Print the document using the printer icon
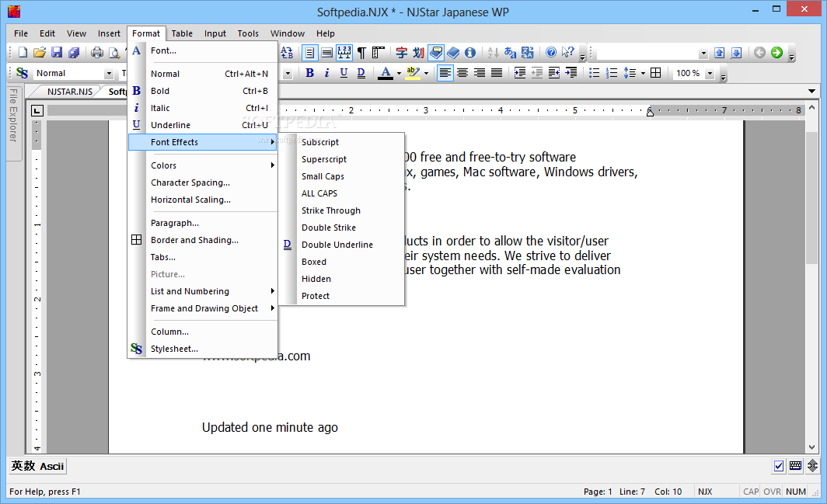The image size is (827, 504). click(x=97, y=52)
